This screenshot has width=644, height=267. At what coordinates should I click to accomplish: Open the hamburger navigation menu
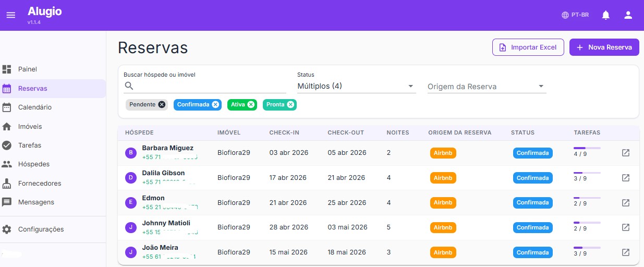click(11, 15)
